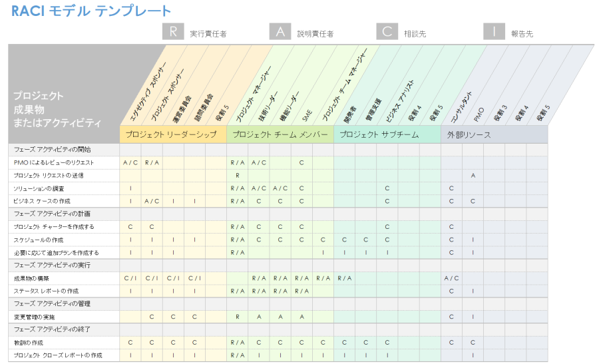Select the スケジュールの作成 row label

pyautogui.click(x=39, y=240)
